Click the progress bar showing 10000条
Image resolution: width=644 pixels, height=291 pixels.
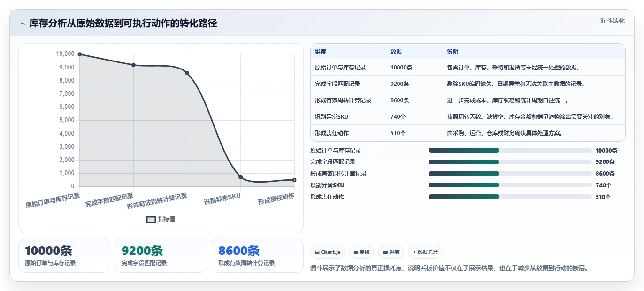[x=510, y=150]
